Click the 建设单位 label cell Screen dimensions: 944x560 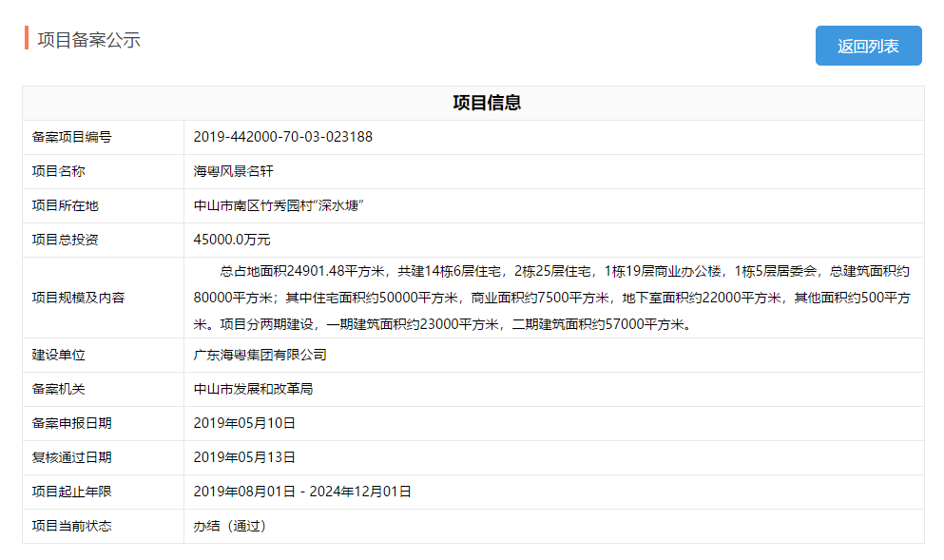[x=103, y=356]
